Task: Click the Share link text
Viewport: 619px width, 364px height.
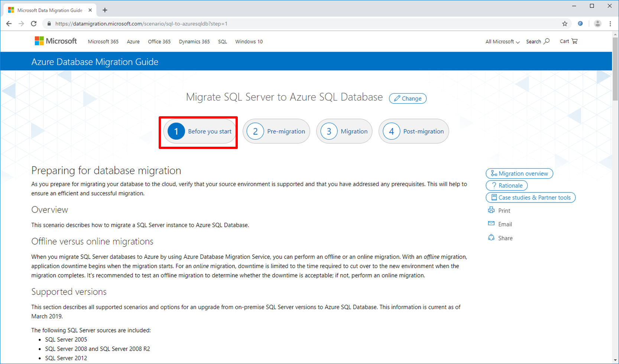Action: pos(505,238)
